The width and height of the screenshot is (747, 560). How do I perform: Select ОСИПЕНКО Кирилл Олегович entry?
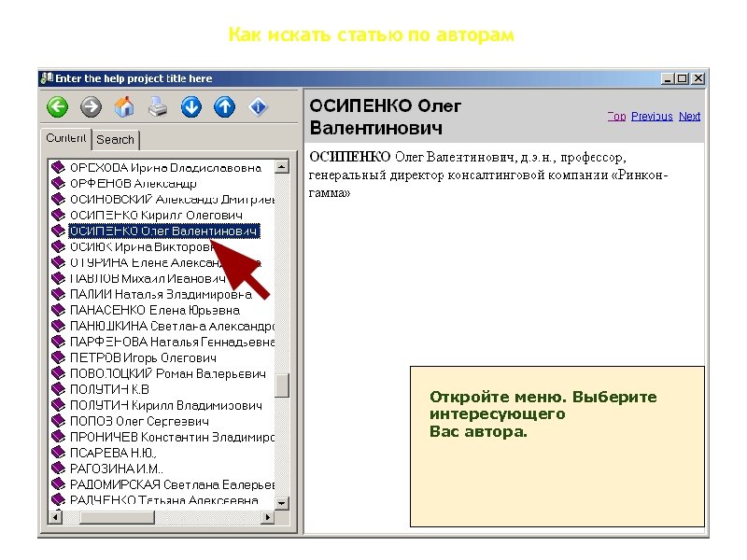click(x=156, y=216)
